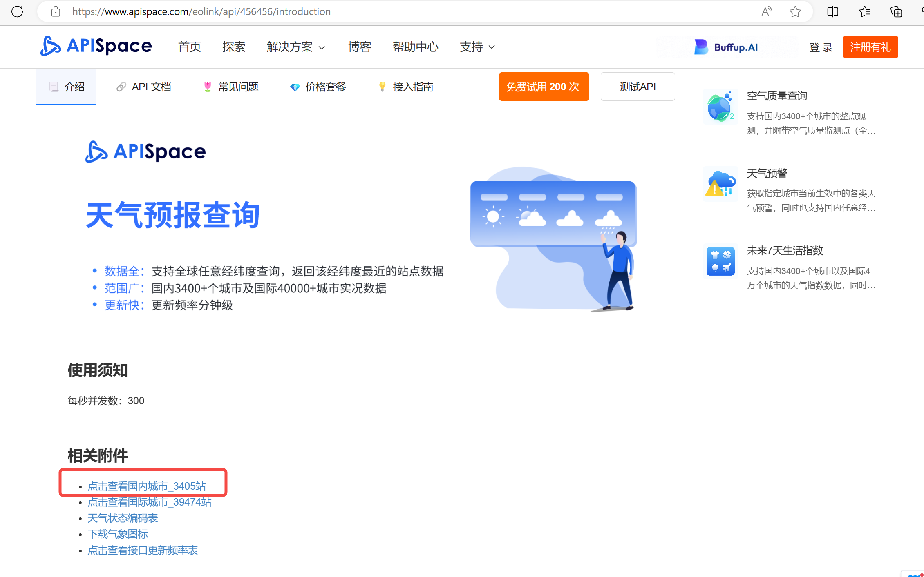924x577 pixels.
Task: Open the 未来7天生活指数 icon
Action: click(720, 261)
